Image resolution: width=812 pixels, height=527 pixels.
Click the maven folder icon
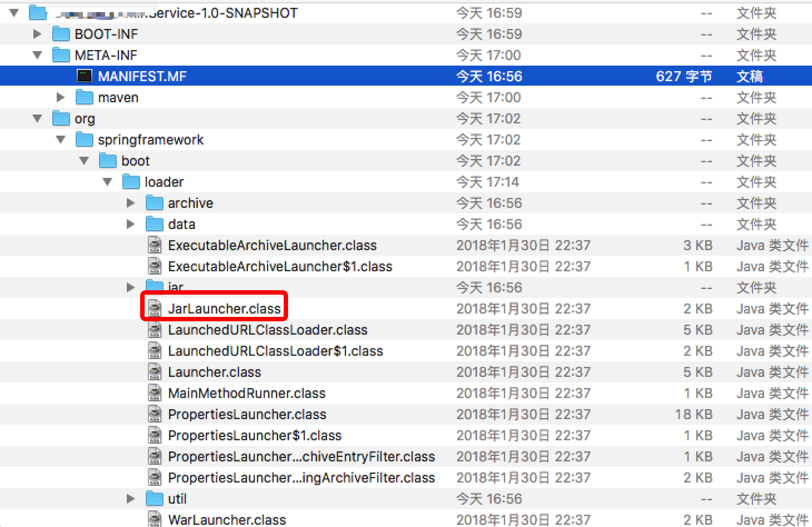[x=84, y=97]
